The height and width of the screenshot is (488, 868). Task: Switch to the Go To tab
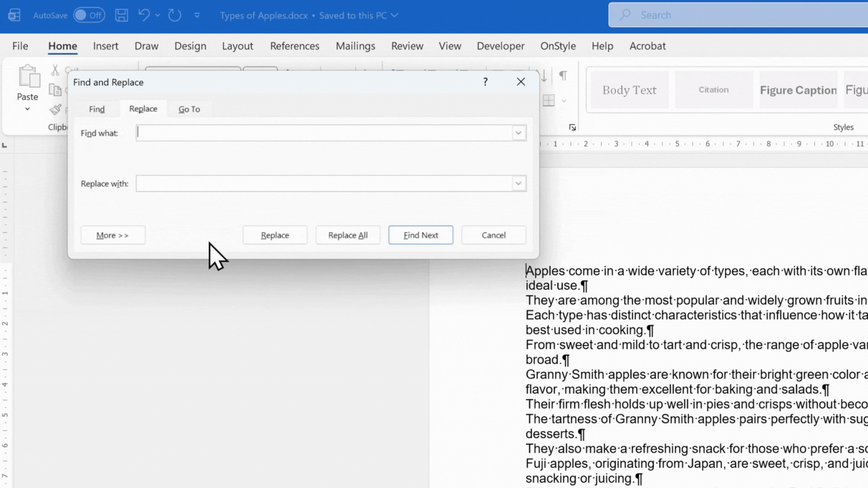pos(189,109)
